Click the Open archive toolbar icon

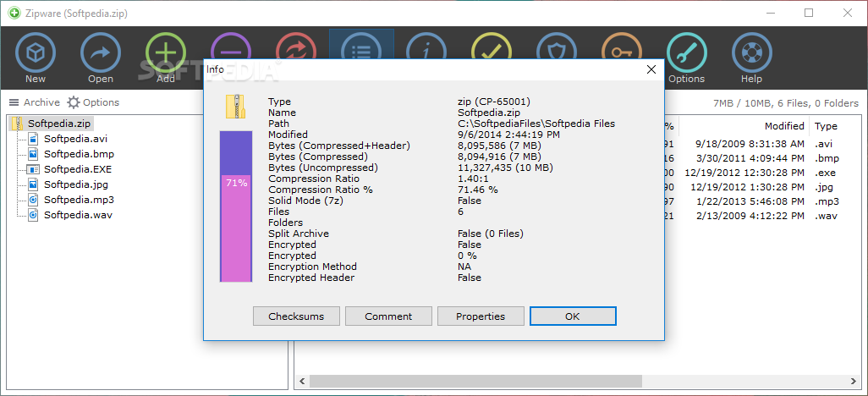[100, 52]
